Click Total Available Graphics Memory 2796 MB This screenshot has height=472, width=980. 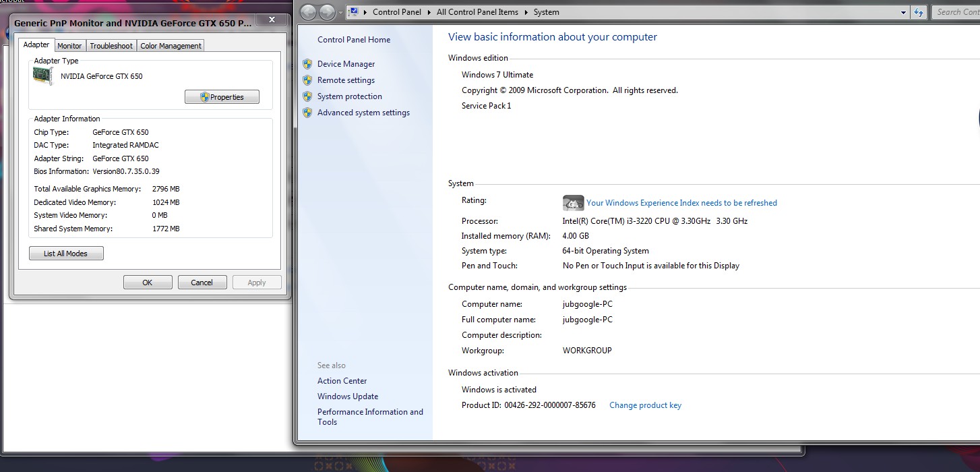coord(166,189)
